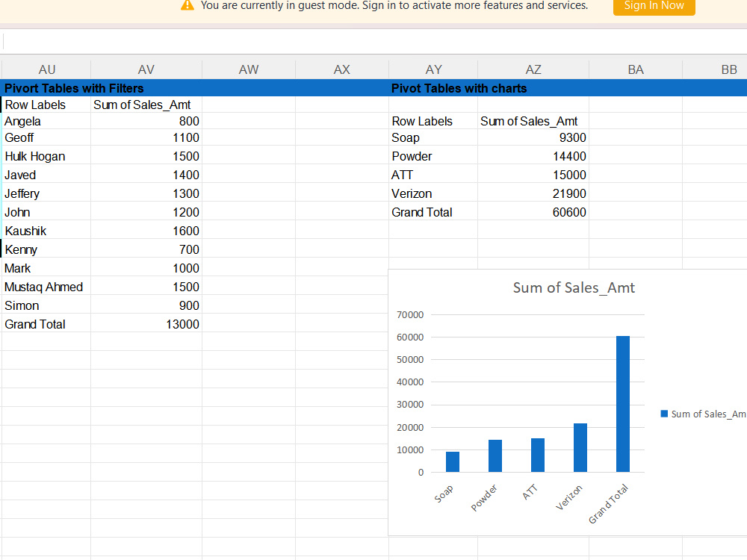The image size is (747, 560).
Task: Click the 'Powder' axis label under the chart
Action: pos(484,497)
